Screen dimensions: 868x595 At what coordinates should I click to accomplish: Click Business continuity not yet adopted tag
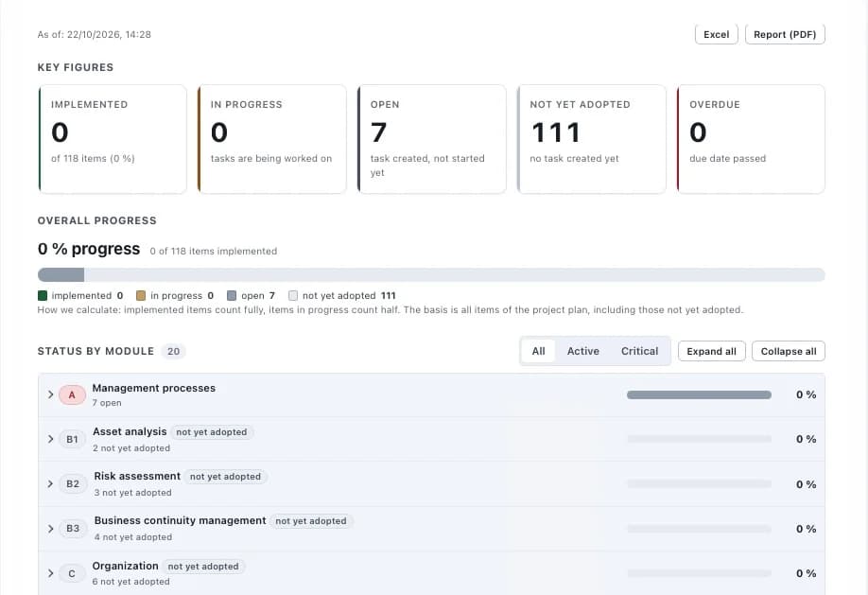tap(311, 521)
